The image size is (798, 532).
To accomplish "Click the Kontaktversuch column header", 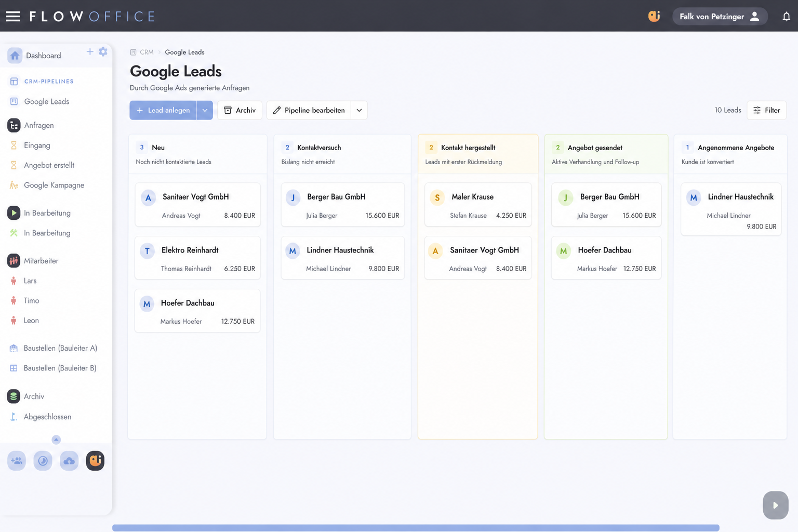I will pyautogui.click(x=342, y=154).
